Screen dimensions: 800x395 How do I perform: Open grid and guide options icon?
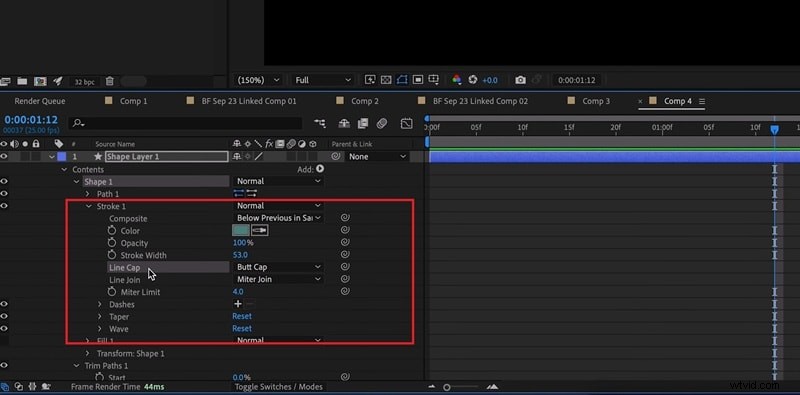pyautogui.click(x=434, y=80)
